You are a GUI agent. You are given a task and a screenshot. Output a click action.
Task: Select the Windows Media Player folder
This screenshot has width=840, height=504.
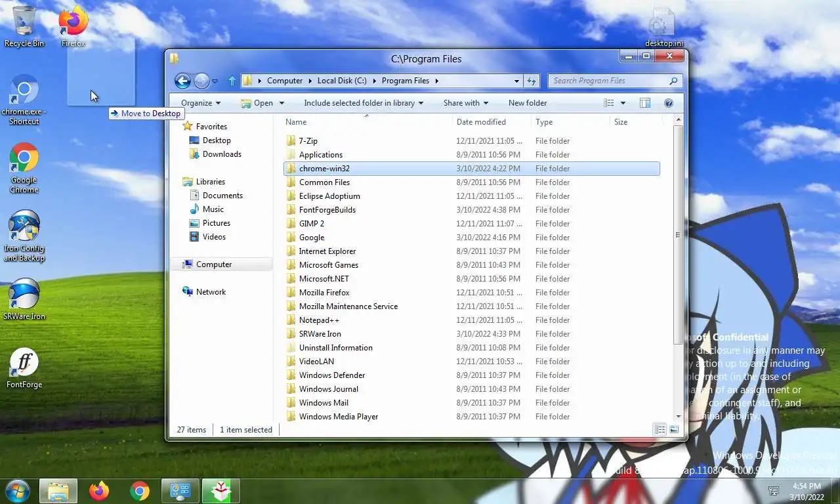tap(472, 417)
